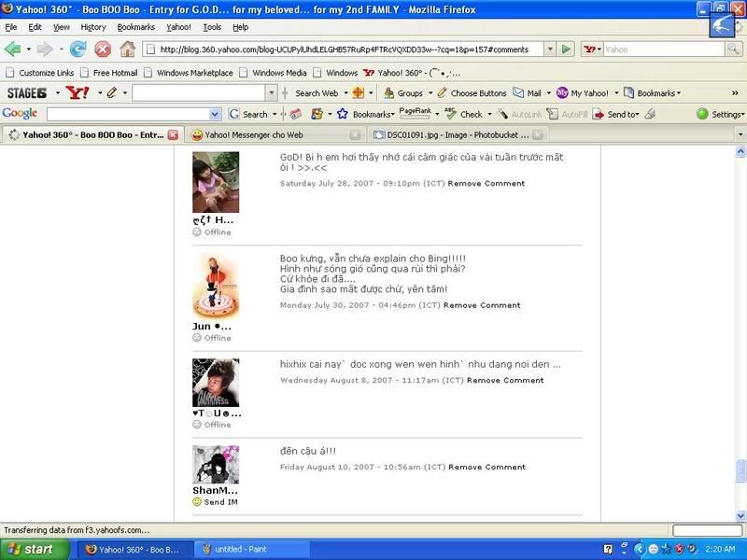
Task: Click the page scrollbar down arrow
Action: (x=740, y=515)
